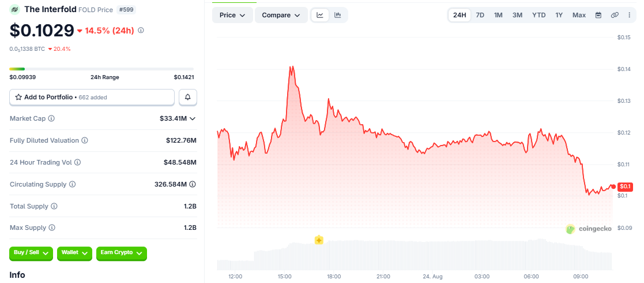
Task: Show Total Supply info icon
Action: click(54, 206)
